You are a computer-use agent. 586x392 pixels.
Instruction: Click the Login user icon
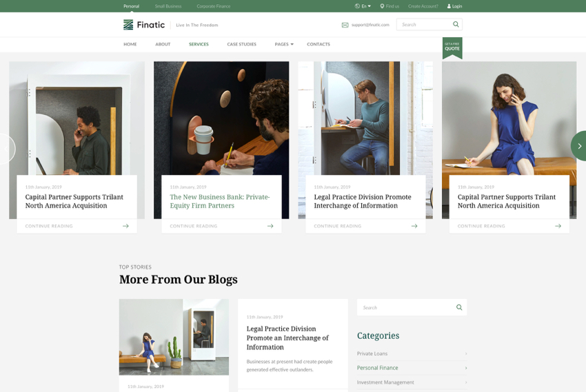point(449,6)
